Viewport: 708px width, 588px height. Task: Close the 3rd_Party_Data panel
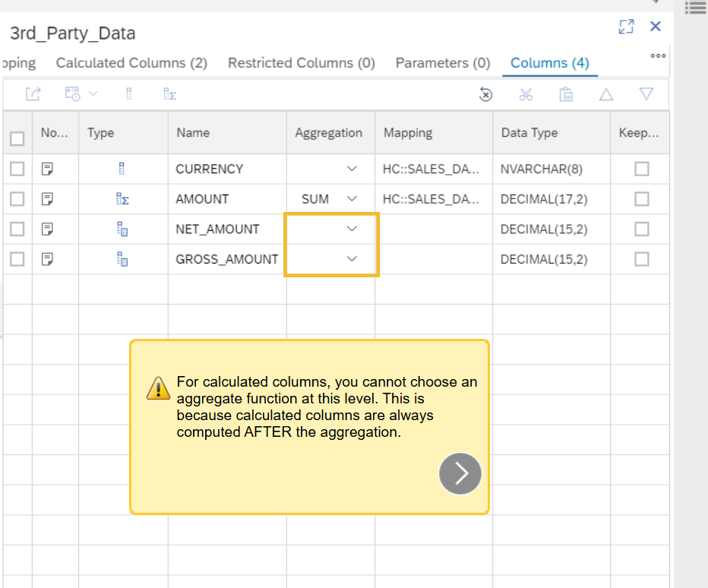656,27
